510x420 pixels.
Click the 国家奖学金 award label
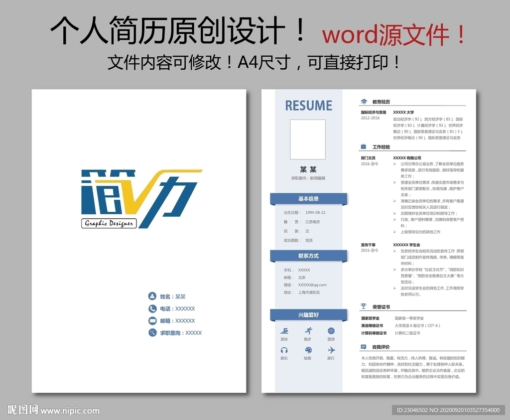370,318
